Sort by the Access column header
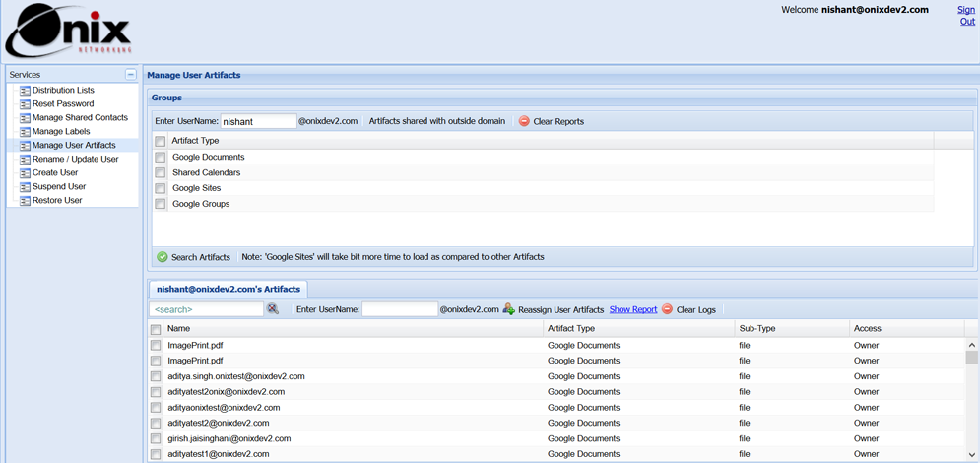The width and height of the screenshot is (980, 463). pyautogui.click(x=906, y=328)
